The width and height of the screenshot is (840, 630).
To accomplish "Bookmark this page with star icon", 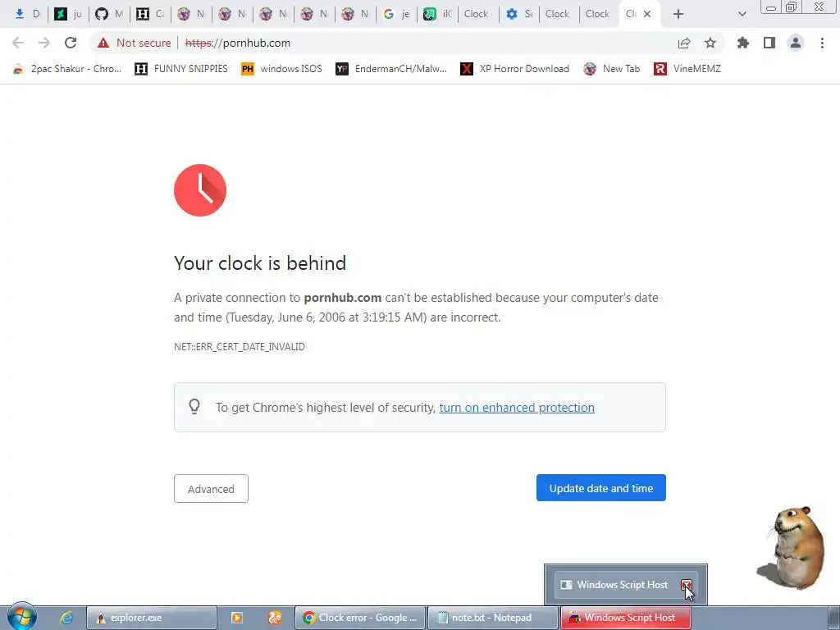I will (710, 43).
